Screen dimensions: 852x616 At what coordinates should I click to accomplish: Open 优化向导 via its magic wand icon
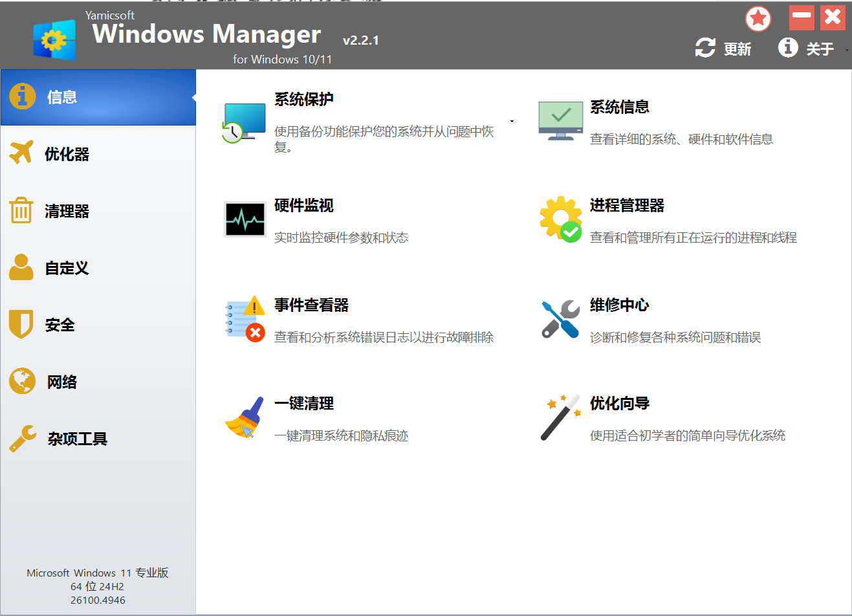(560, 417)
